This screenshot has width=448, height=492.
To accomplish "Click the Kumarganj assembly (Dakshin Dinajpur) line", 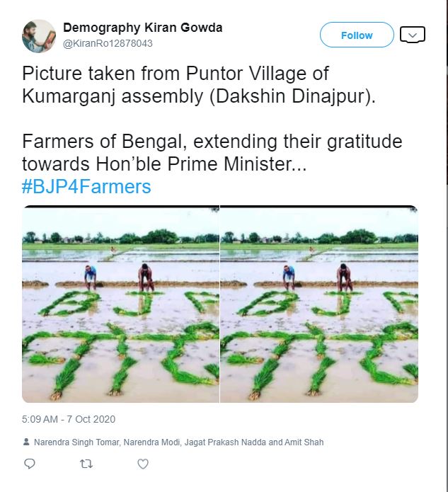I will (198, 96).
